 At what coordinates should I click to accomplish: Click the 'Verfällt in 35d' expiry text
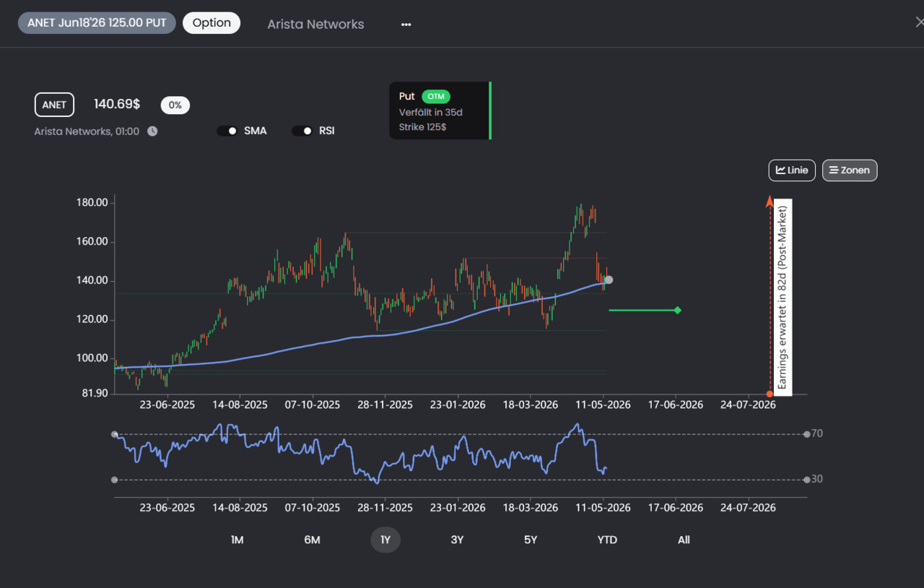pyautogui.click(x=430, y=112)
